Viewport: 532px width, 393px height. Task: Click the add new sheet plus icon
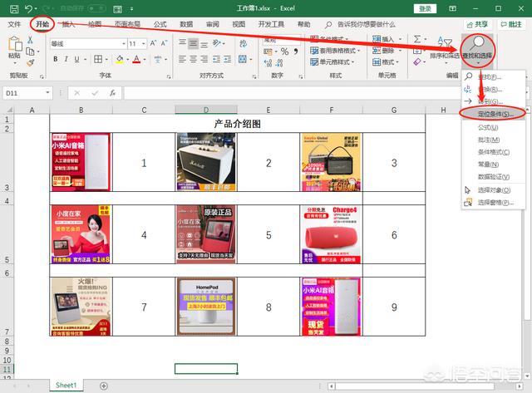coord(103,386)
